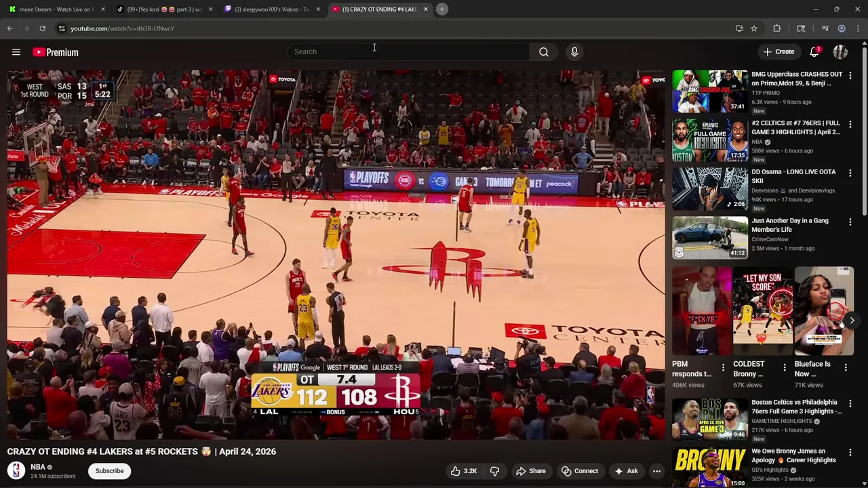The height and width of the screenshot is (488, 868).
Task: Open the account avatar menu
Action: pos(840,52)
